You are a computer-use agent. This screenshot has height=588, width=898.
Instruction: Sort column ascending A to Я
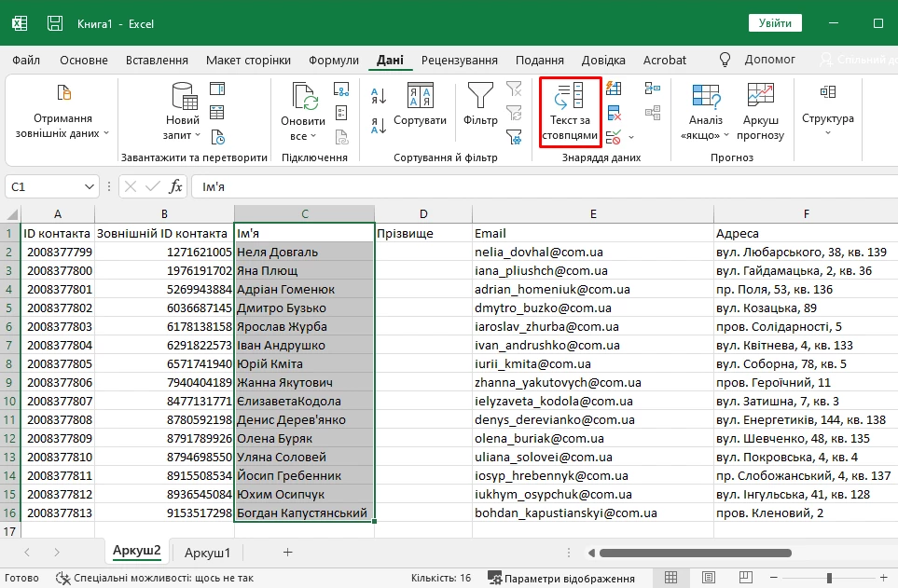point(379,94)
